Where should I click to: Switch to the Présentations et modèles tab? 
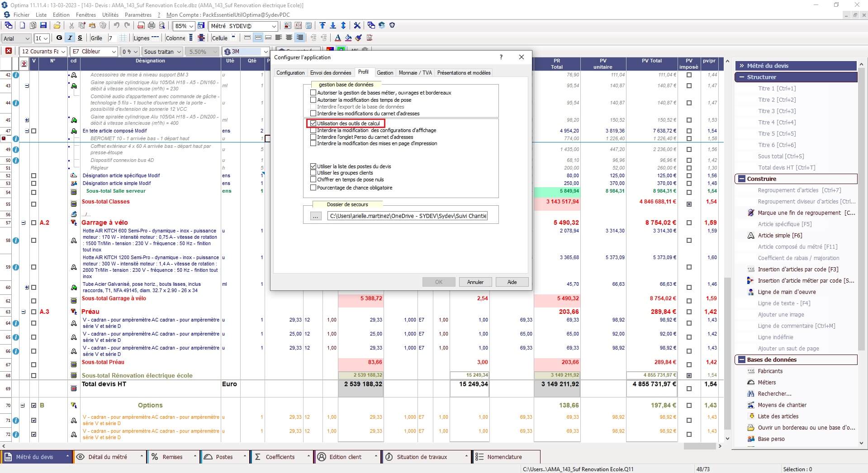coord(464,72)
